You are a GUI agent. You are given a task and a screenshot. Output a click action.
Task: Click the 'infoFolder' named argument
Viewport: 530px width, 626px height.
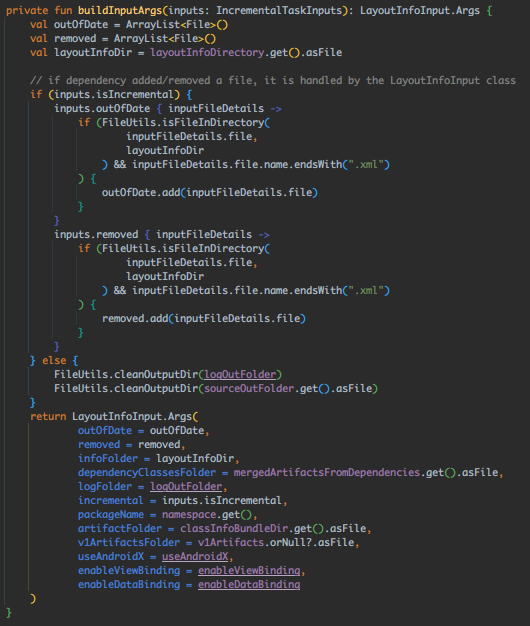(x=108, y=458)
